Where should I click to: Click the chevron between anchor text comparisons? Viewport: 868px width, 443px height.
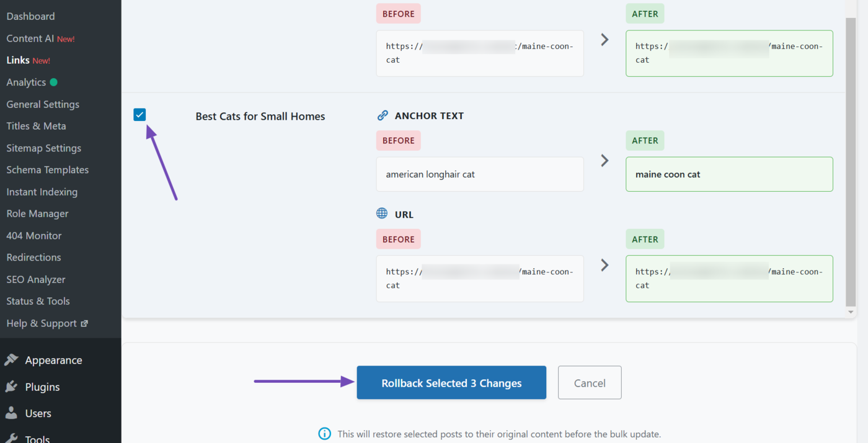click(x=604, y=160)
